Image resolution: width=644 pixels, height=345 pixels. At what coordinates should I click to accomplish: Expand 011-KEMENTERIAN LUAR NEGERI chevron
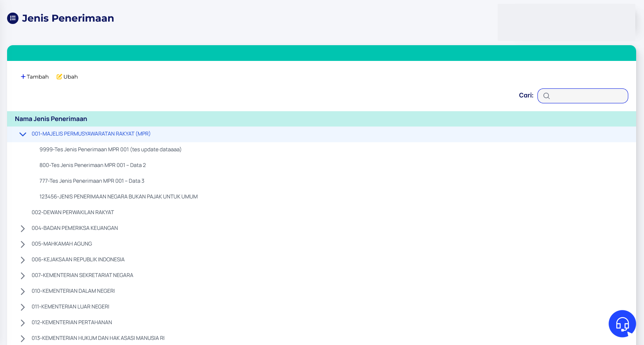tap(23, 307)
